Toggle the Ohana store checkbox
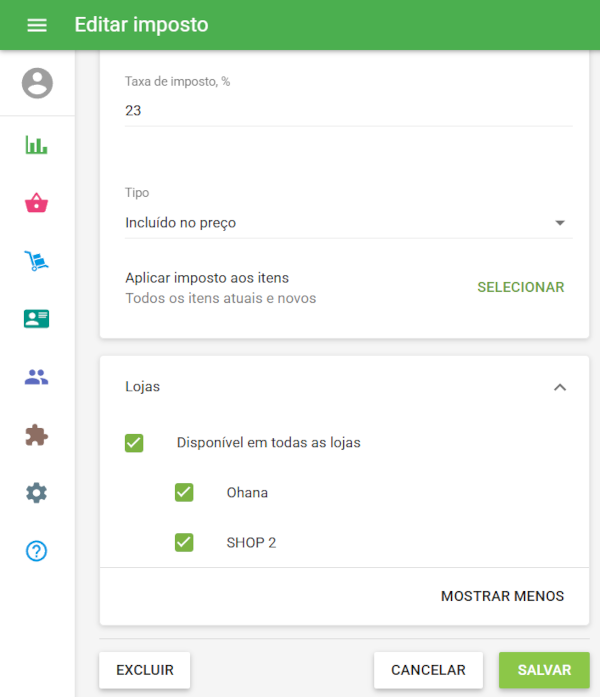The height and width of the screenshot is (697, 600). [184, 492]
